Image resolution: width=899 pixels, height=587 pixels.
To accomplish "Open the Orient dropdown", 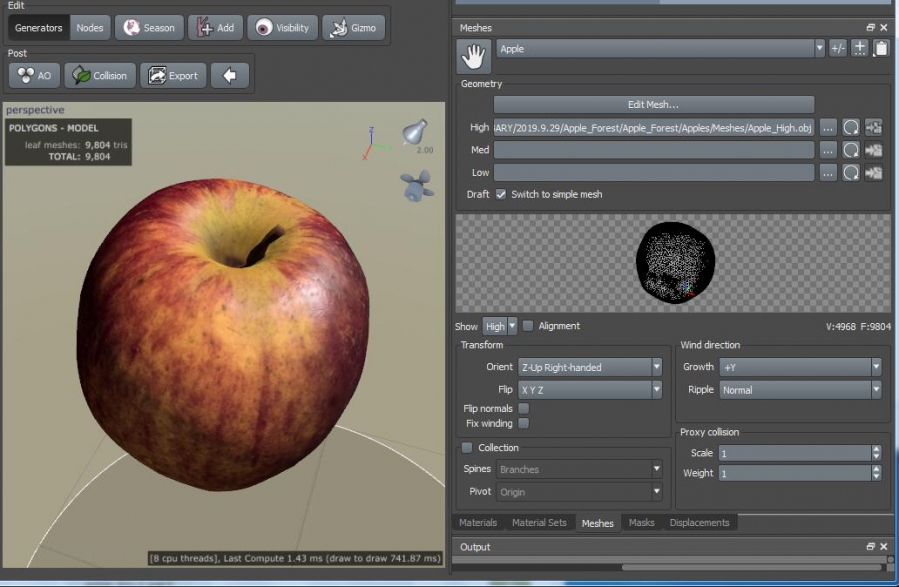I will pyautogui.click(x=589, y=367).
